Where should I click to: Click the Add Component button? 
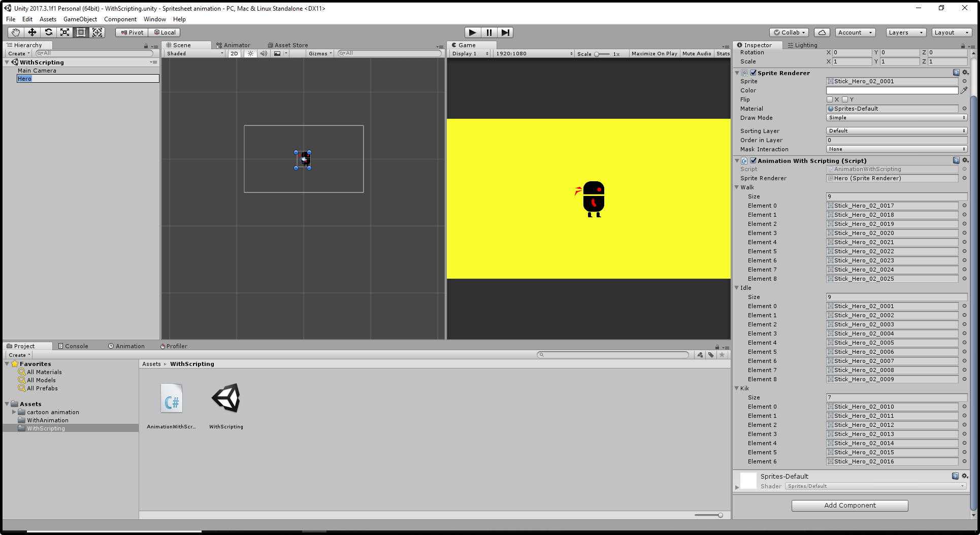[x=850, y=505]
